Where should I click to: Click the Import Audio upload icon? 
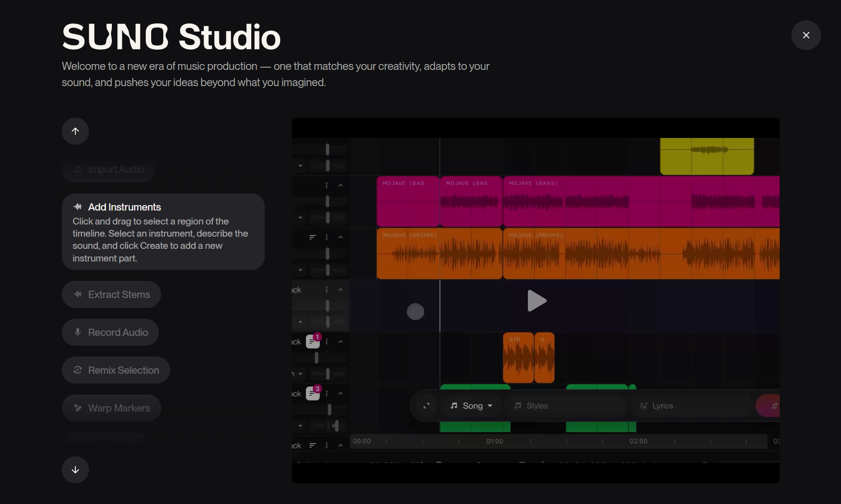click(78, 169)
